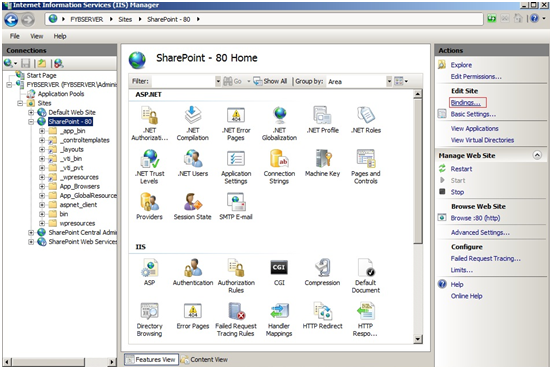Image resolution: width=552 pixels, height=369 pixels.
Task: Expand the App_Browsers folder node
Action: click(x=42, y=187)
